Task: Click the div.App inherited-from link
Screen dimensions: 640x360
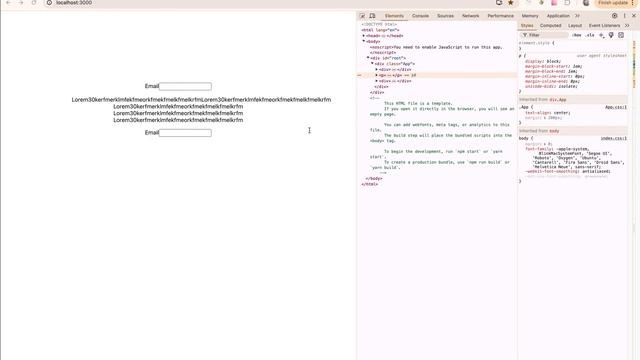Action: 558,100
